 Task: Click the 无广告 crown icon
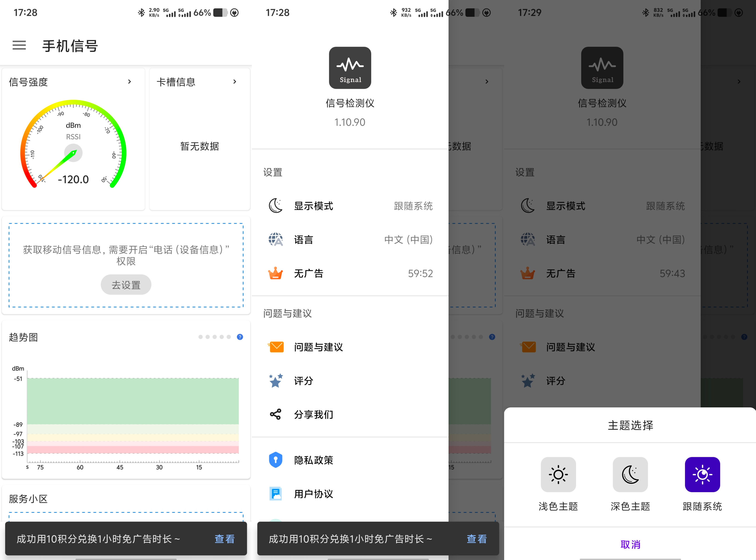pyautogui.click(x=275, y=273)
